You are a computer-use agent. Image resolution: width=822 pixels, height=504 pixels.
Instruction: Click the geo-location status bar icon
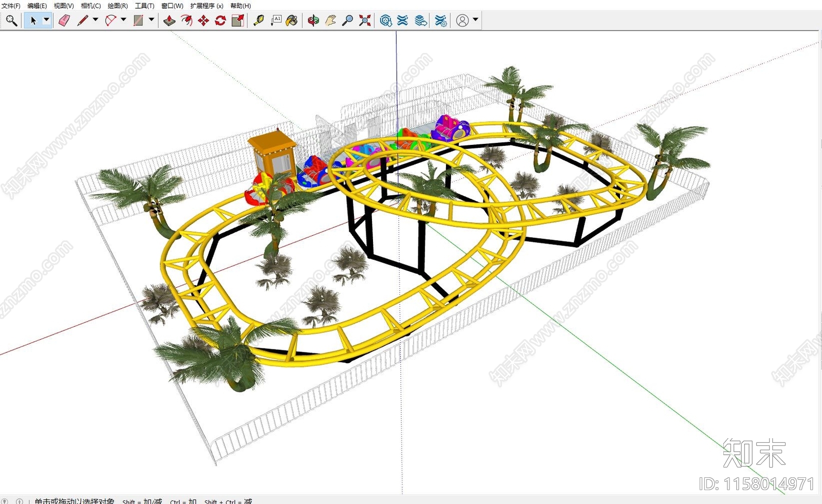click(5, 501)
